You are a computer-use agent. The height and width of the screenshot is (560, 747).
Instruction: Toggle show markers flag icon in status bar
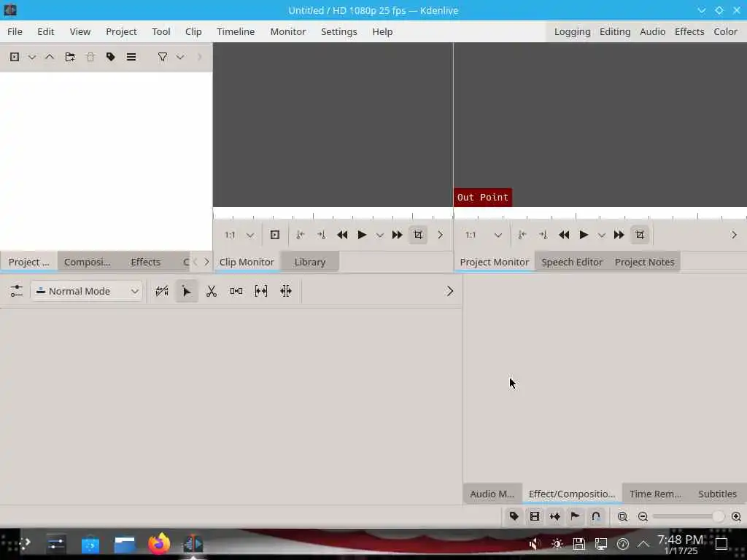[x=576, y=517]
